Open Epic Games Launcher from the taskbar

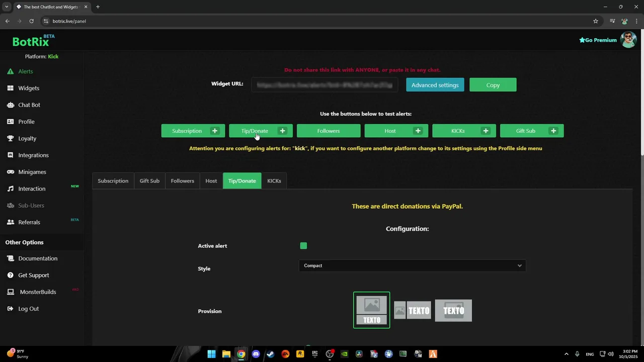point(315,354)
